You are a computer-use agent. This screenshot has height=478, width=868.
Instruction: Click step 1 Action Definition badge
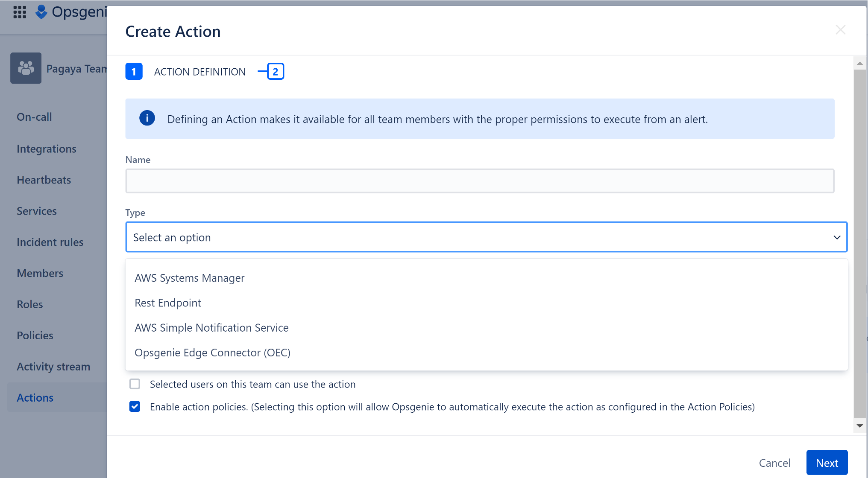pos(134,71)
